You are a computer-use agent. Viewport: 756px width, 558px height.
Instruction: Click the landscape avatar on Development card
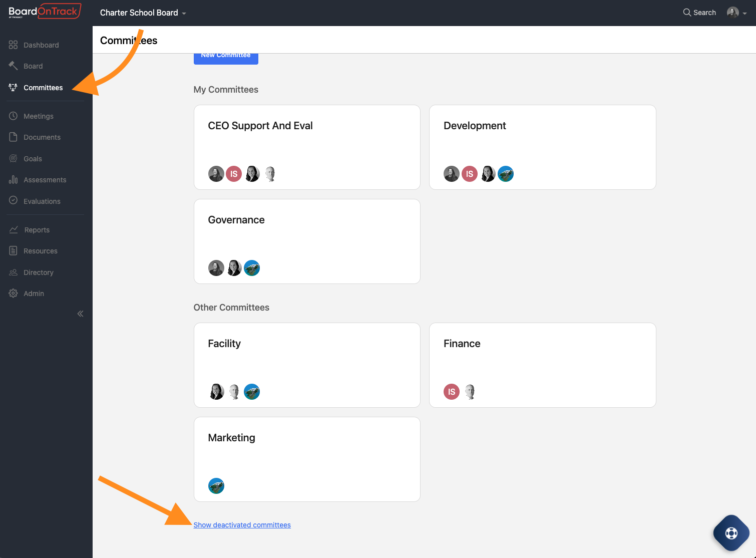click(x=506, y=174)
